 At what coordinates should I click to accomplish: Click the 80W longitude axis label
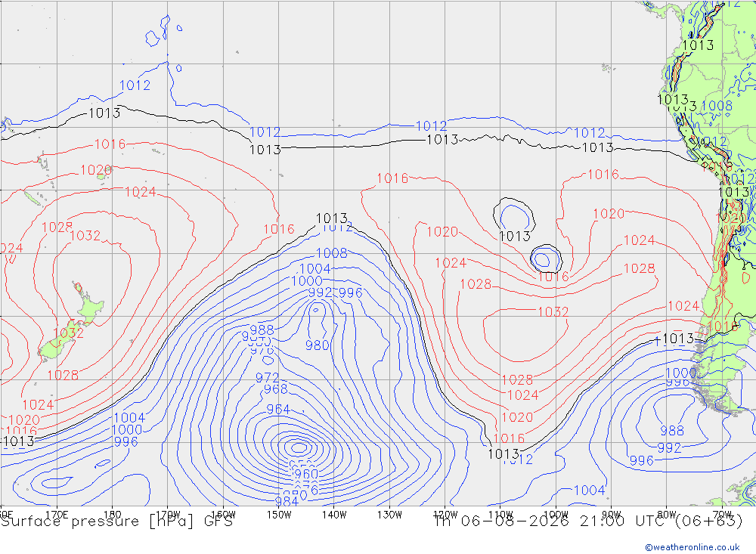coord(667,515)
